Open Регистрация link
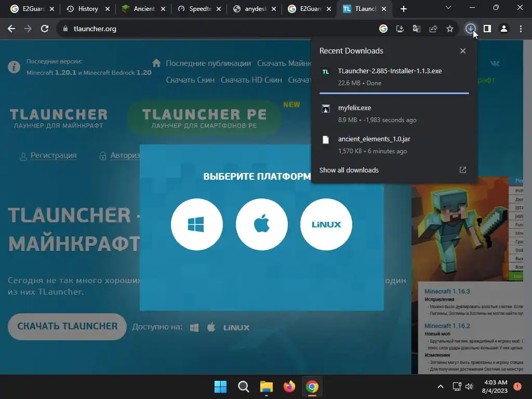 pos(54,155)
